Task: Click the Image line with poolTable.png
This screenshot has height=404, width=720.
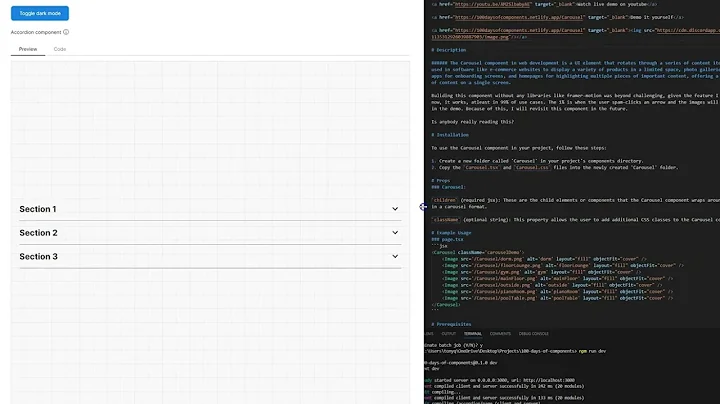Action: pos(557,298)
